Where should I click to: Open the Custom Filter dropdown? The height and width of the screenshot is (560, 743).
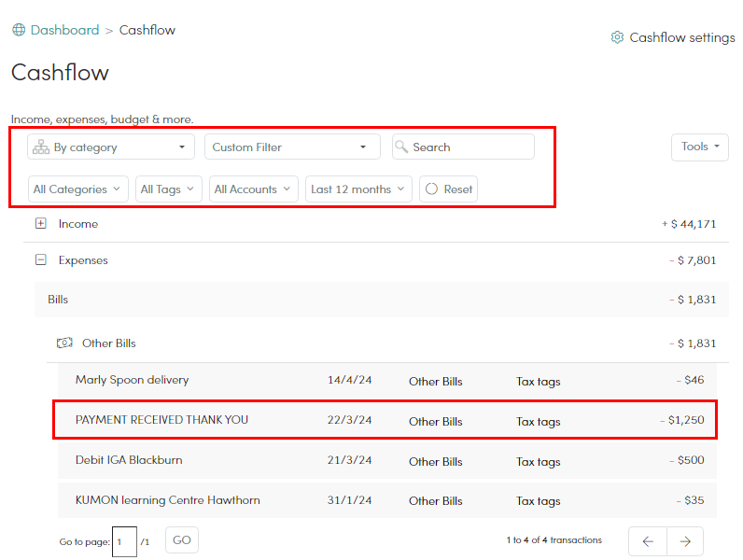pyautogui.click(x=292, y=147)
